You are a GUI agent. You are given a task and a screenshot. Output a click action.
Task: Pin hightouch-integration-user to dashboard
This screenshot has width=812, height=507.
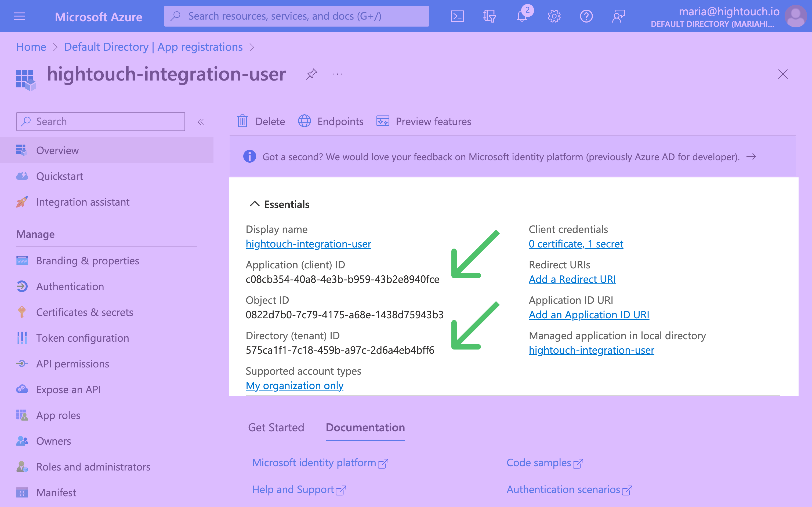point(311,74)
